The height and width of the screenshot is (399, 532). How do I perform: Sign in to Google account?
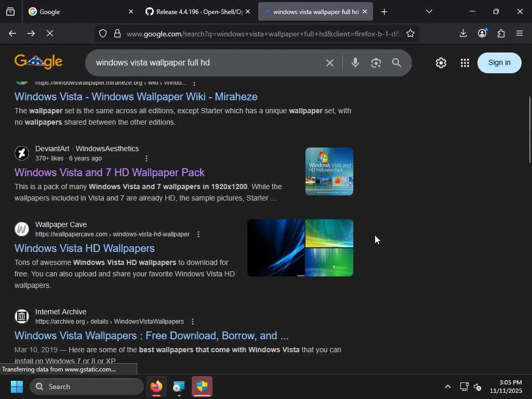click(x=499, y=63)
